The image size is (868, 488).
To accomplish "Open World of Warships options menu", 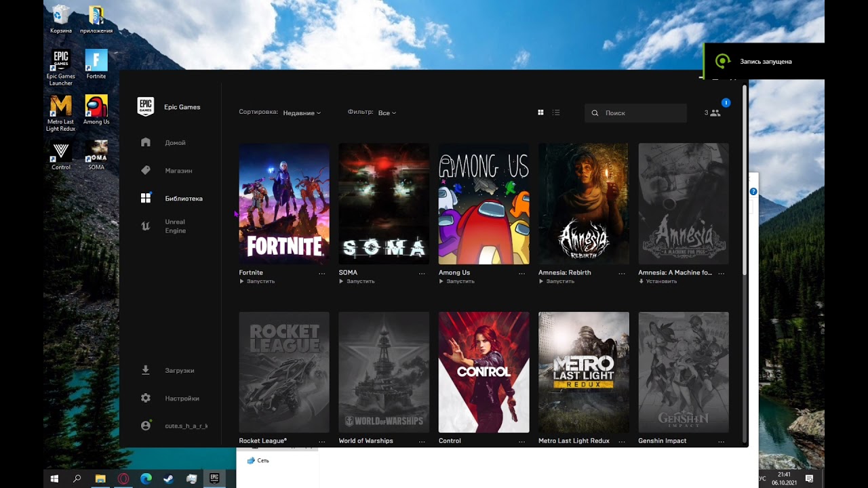I will coord(422,441).
